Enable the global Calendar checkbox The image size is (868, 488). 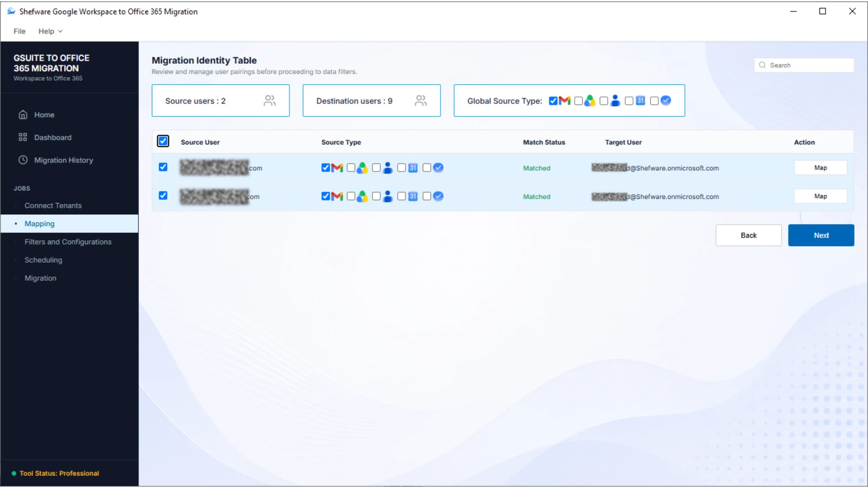point(629,101)
